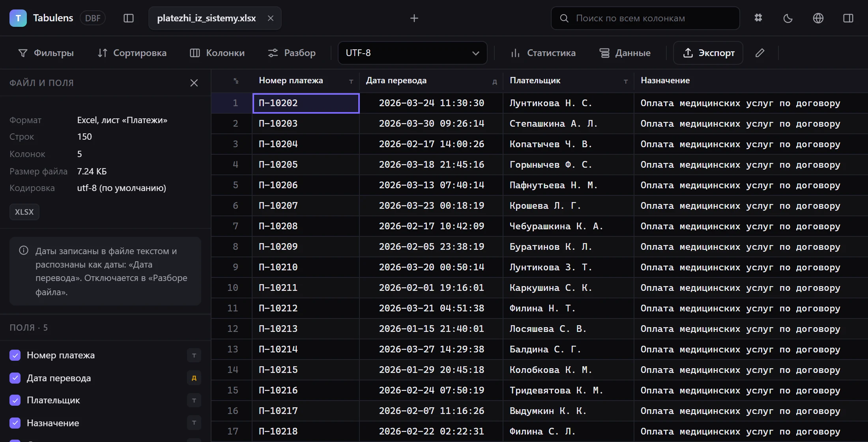Screen dimensions: 868x442
Task: Click type badge of «Плательщик» field row
Action: [x=194, y=400]
